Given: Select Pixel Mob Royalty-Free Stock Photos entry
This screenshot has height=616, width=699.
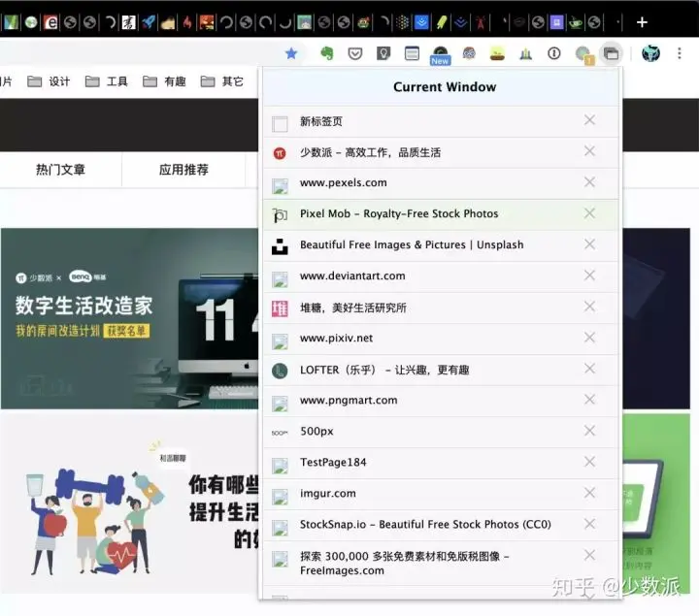Looking at the screenshot, I should point(441,214).
